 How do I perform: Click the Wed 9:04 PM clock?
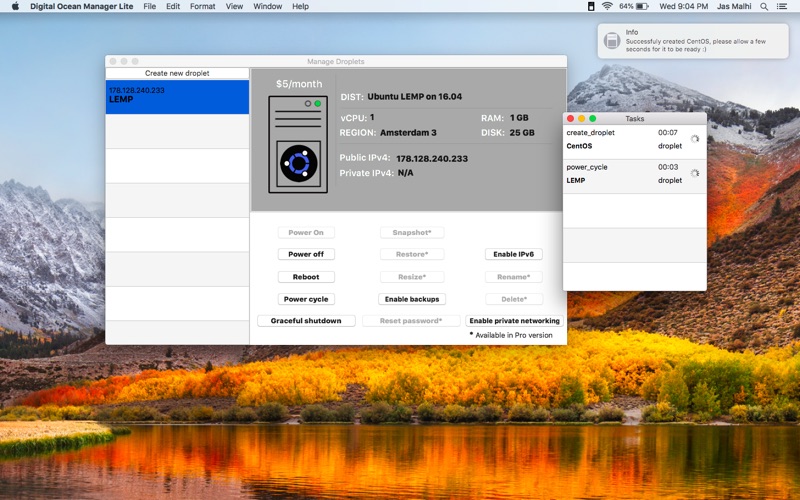tap(683, 6)
